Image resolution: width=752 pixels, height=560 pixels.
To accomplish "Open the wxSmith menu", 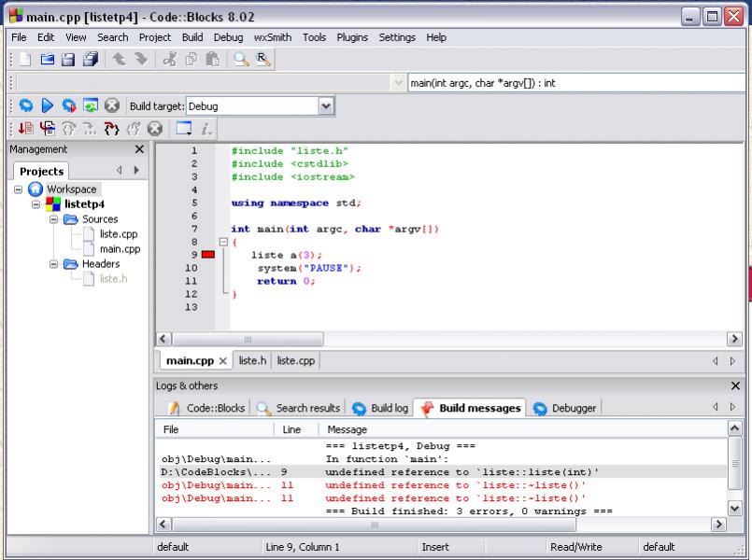I will 273,37.
